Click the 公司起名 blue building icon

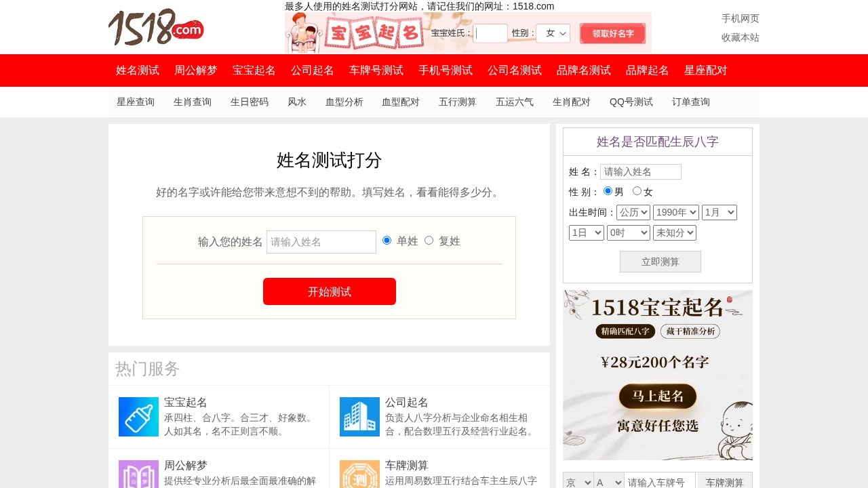[359, 416]
